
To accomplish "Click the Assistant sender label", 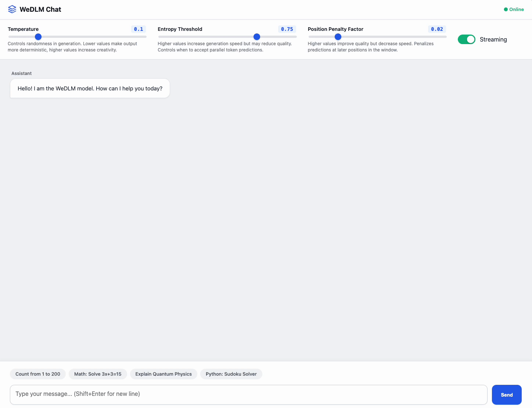I will pyautogui.click(x=21, y=74).
